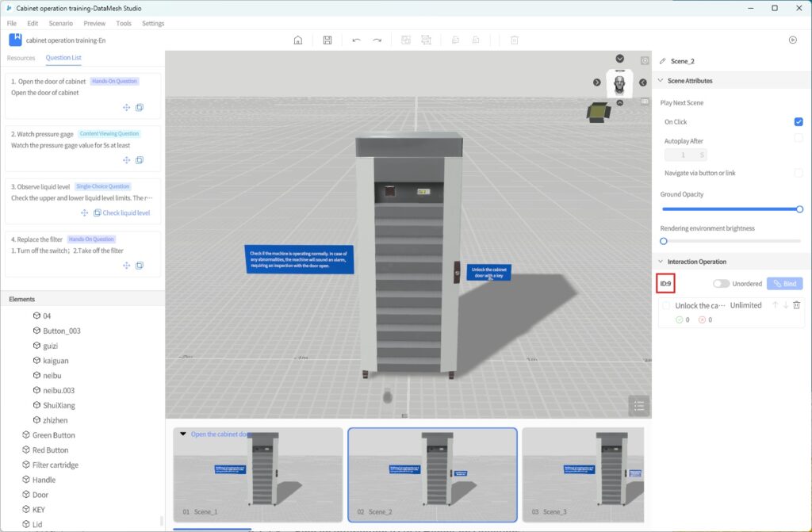This screenshot has height=532, width=812.
Task: Click the pencil icon beside Scene_2 name
Action: pos(663,61)
